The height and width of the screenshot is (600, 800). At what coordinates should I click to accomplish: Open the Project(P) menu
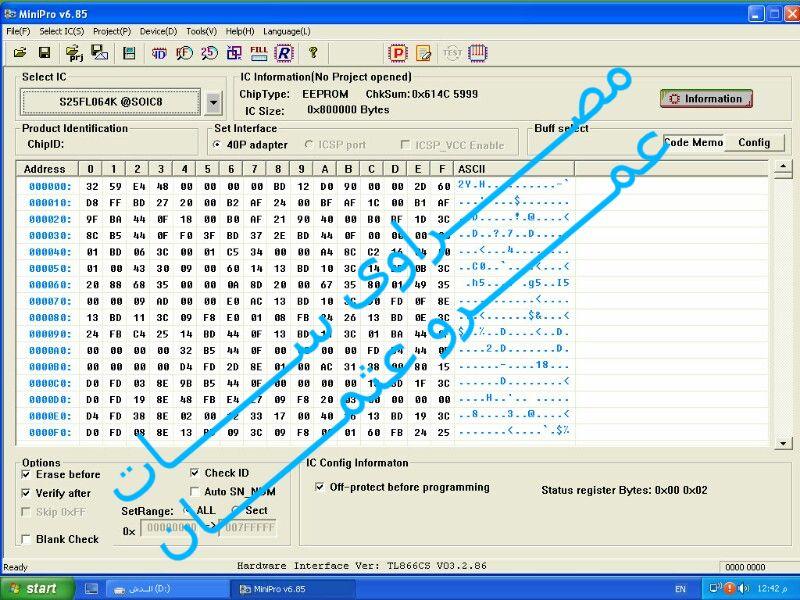112,32
